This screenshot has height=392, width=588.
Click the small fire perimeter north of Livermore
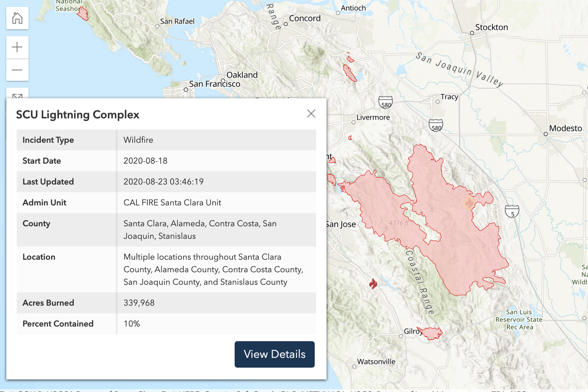tap(350, 73)
